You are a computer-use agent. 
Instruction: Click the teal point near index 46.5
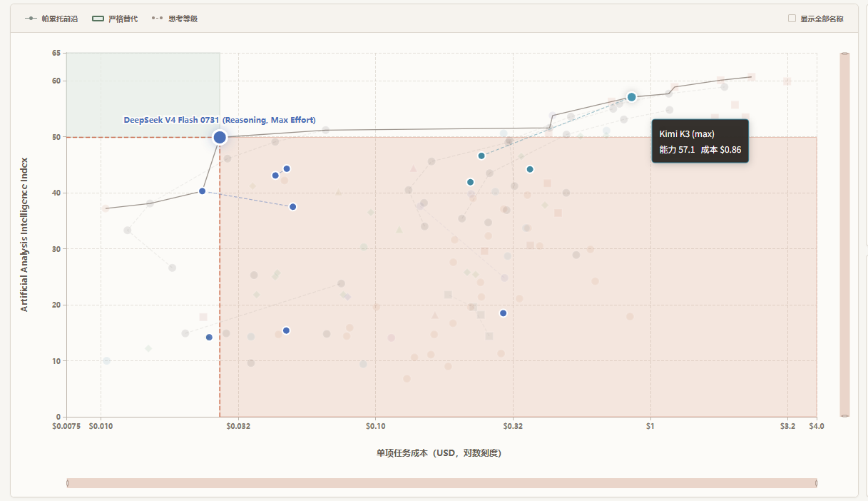(x=481, y=156)
